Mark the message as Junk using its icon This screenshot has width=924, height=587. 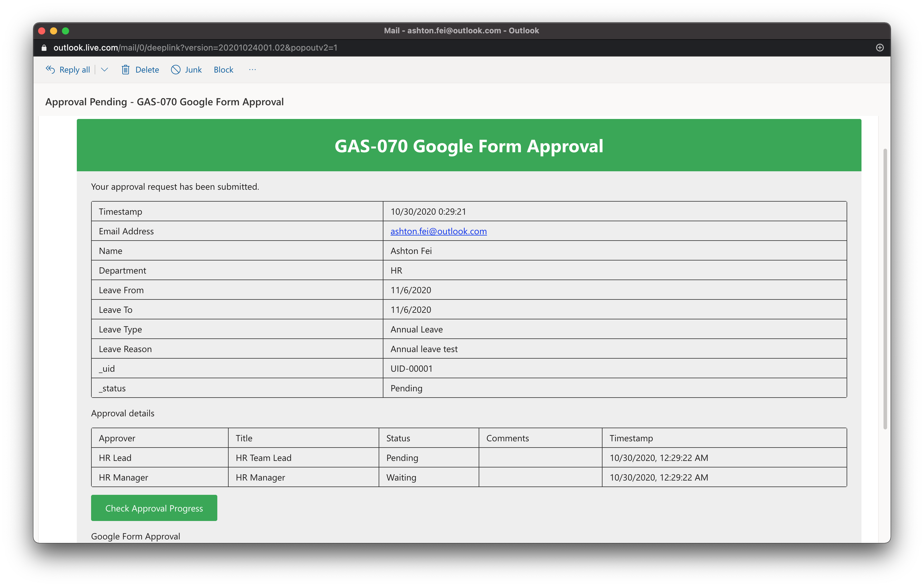[176, 69]
